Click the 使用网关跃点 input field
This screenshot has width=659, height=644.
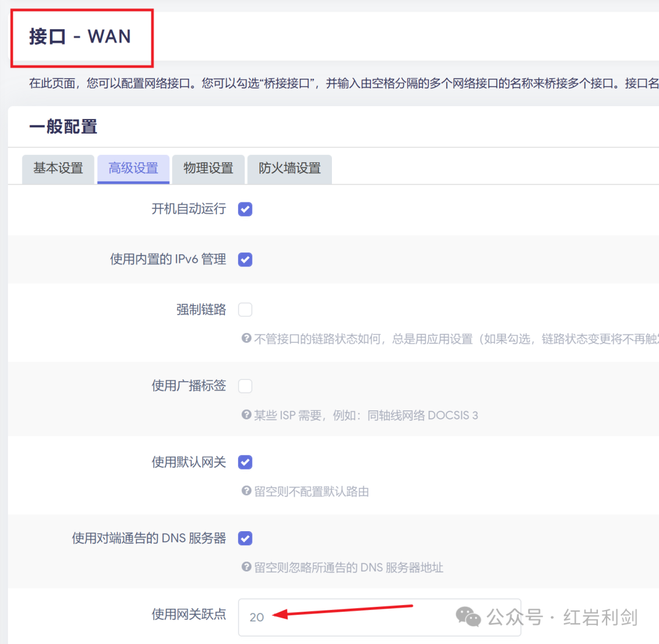pos(380,617)
